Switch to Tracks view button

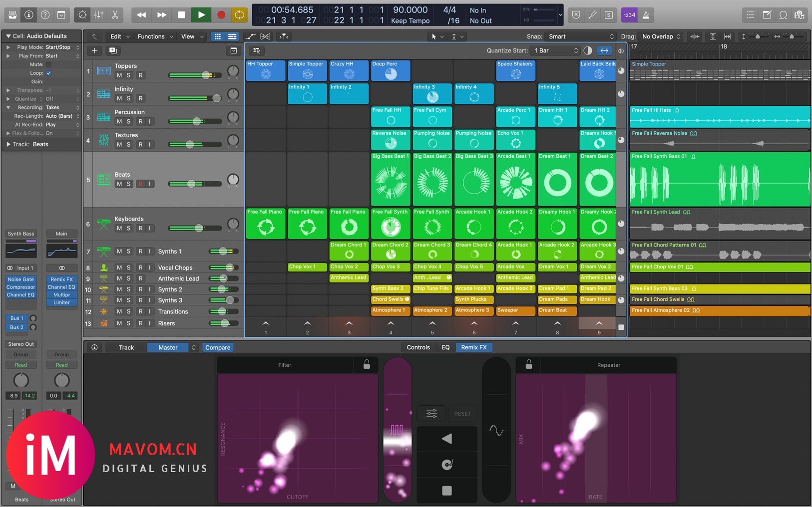point(232,36)
